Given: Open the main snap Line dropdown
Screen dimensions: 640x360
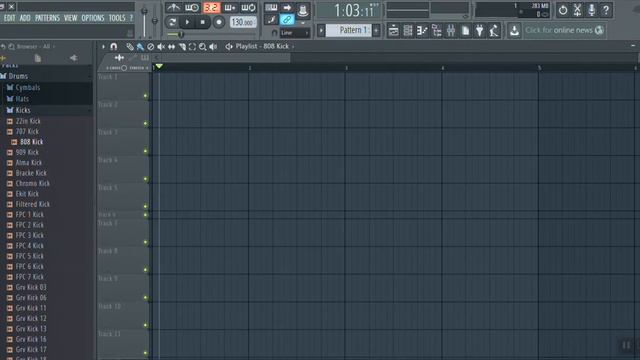Looking at the screenshot, I should 294,33.
